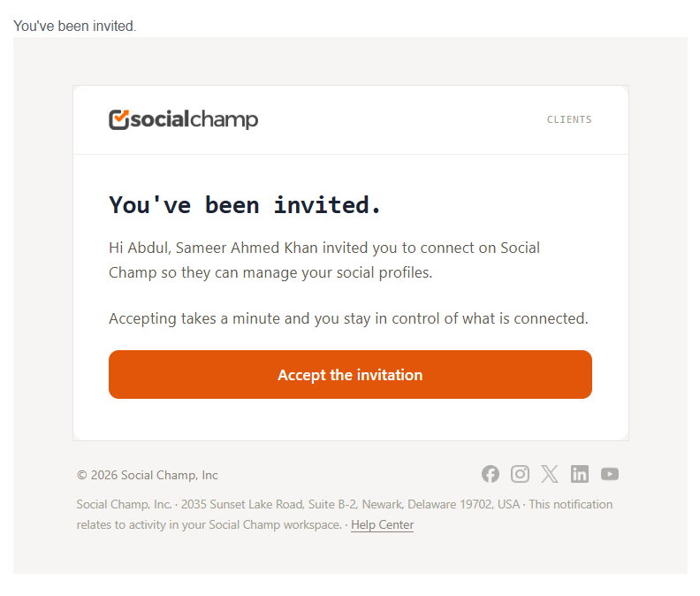Image resolution: width=700 pixels, height=596 pixels.
Task: Click the orange checkmark logo icon
Action: pyautogui.click(x=118, y=119)
